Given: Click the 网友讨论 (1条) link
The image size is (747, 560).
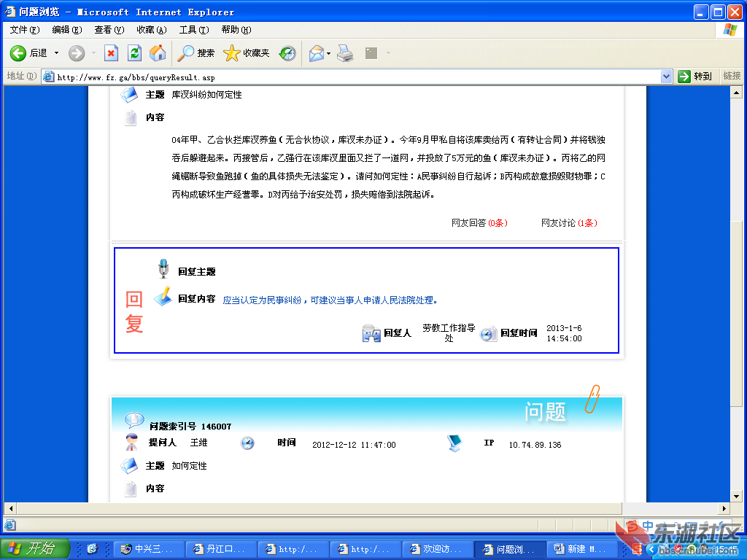Looking at the screenshot, I should (x=569, y=223).
